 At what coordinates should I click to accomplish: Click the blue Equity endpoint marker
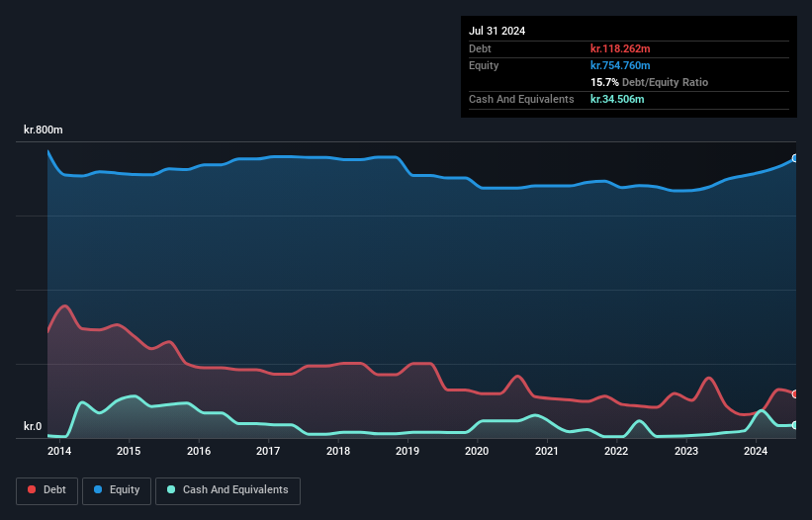click(795, 158)
